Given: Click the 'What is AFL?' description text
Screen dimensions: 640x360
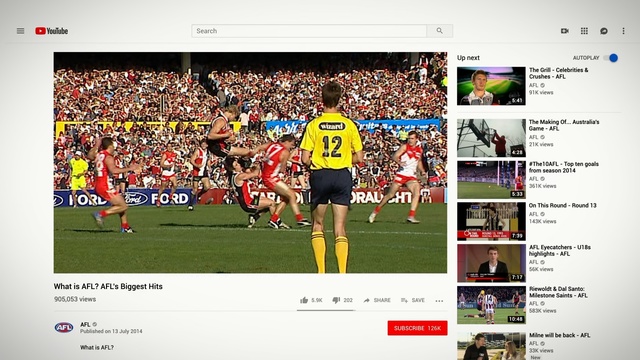Looking at the screenshot, I should pos(97,348).
